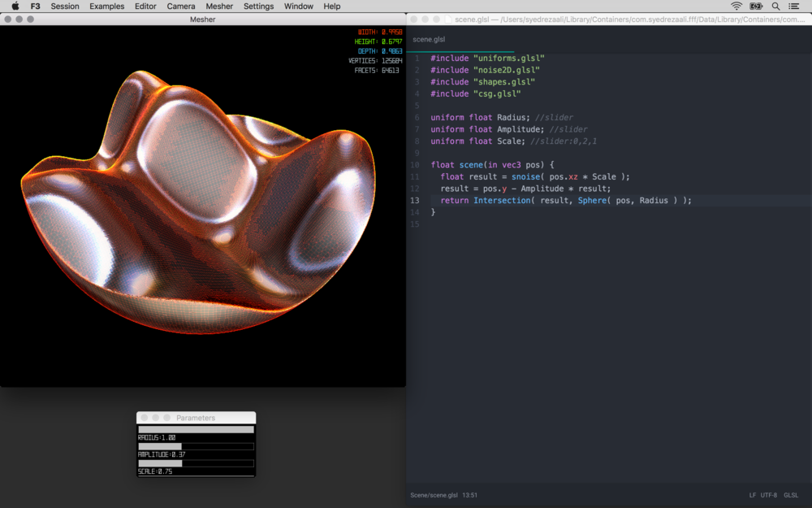Adjust the Amplitude slider bar
This screenshot has width=812, height=508.
pos(196,446)
